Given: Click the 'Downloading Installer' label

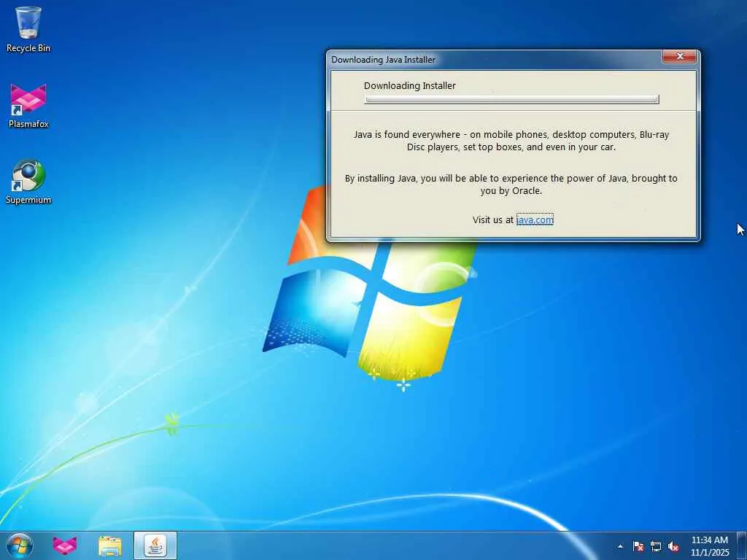Looking at the screenshot, I should pyautogui.click(x=410, y=86).
